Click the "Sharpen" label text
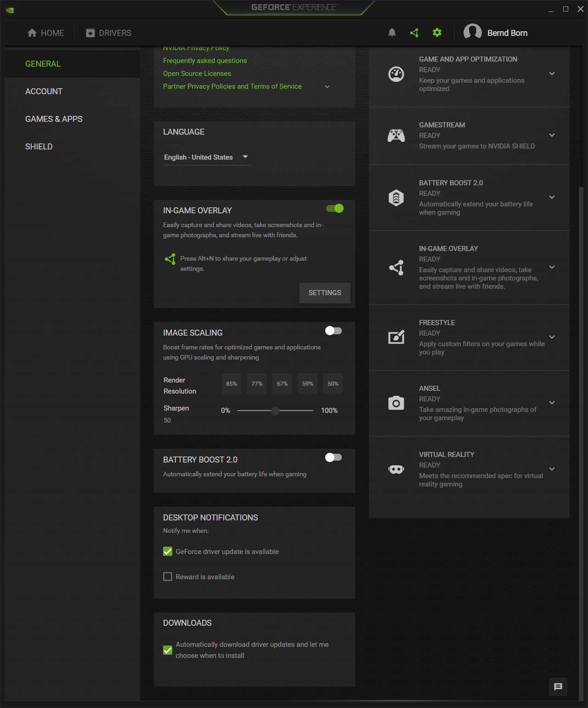This screenshot has width=588, height=708. [x=176, y=408]
